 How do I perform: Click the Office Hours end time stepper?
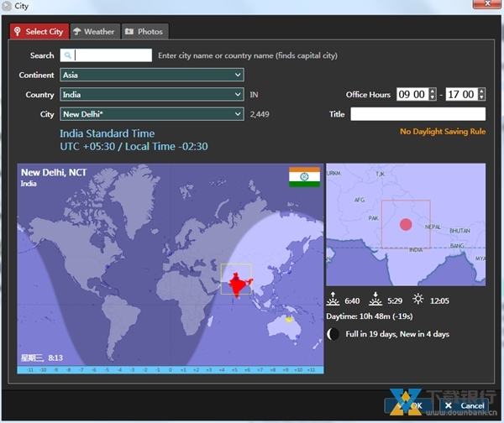click(x=480, y=94)
